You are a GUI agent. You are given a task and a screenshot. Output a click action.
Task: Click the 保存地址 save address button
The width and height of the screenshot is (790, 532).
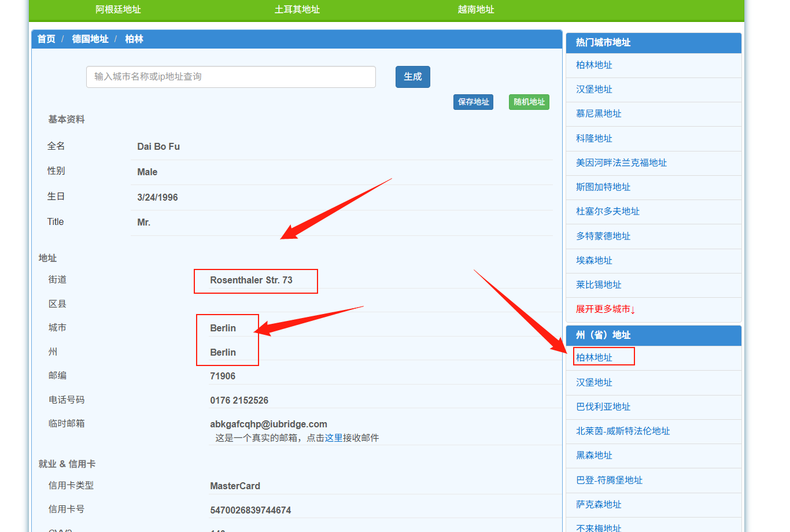click(473, 102)
